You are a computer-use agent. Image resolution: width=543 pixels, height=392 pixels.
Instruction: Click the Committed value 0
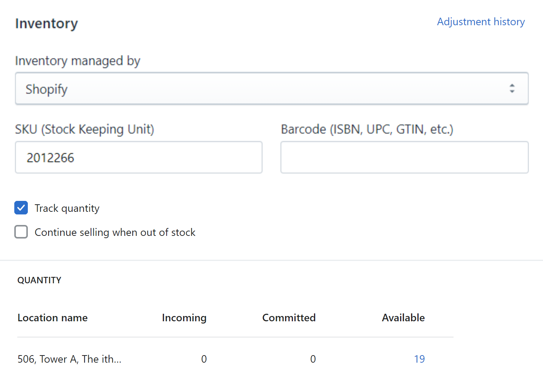click(x=313, y=359)
